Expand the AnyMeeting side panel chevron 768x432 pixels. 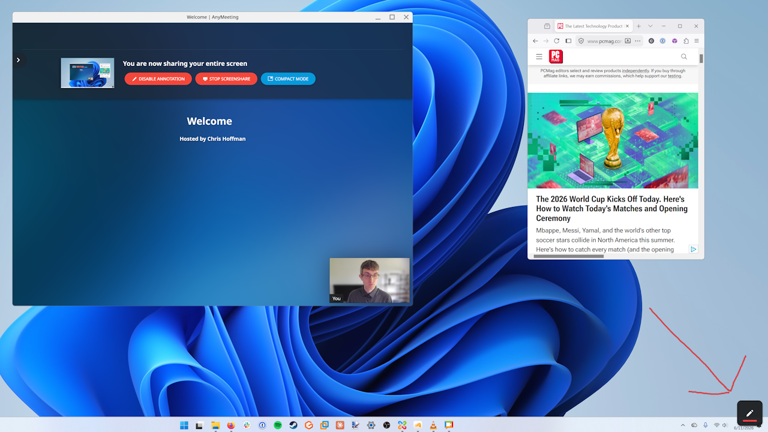click(x=18, y=60)
